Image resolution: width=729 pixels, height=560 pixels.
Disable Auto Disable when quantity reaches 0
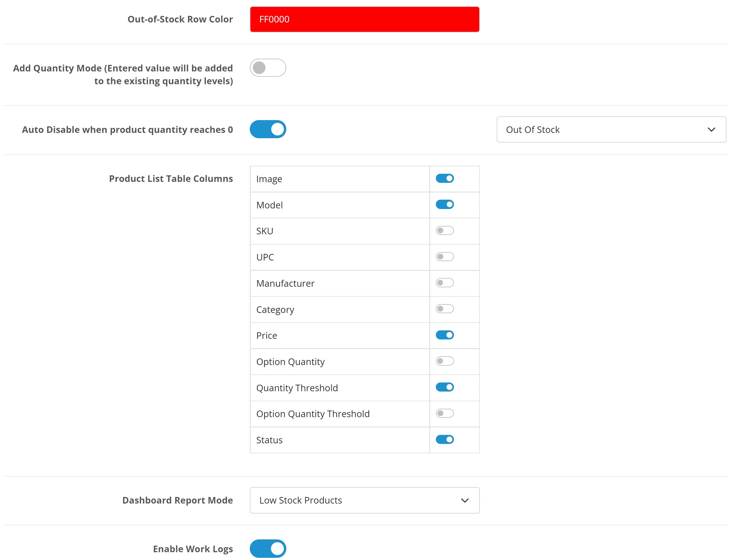point(268,129)
